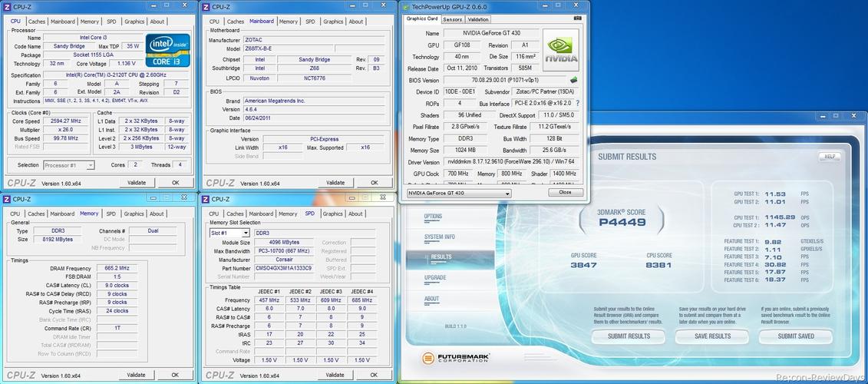Click the Bus Interface question mark icon
868x384 pixels.
point(578,104)
